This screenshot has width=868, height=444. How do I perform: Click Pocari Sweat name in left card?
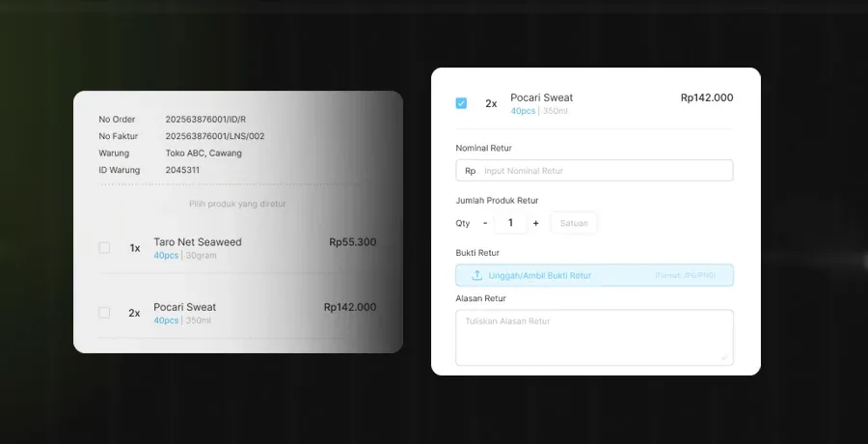coord(185,307)
